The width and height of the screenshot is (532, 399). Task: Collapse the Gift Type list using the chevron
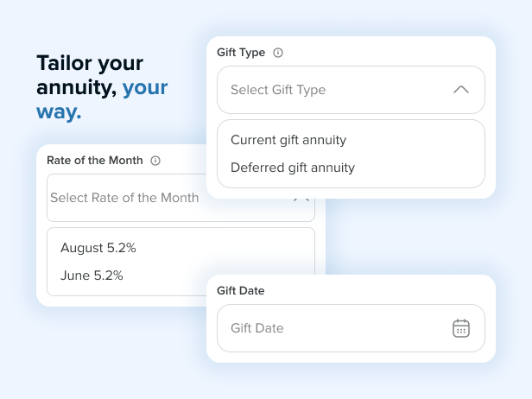pyautogui.click(x=461, y=90)
